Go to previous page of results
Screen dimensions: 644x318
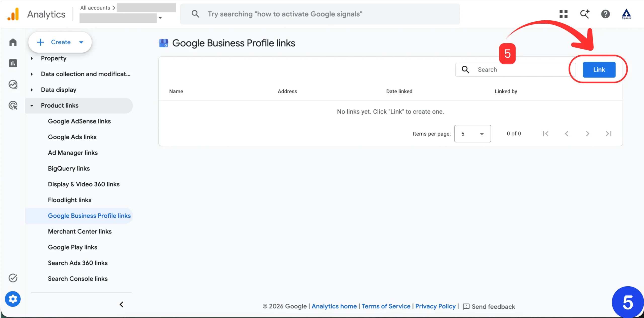[x=567, y=134]
